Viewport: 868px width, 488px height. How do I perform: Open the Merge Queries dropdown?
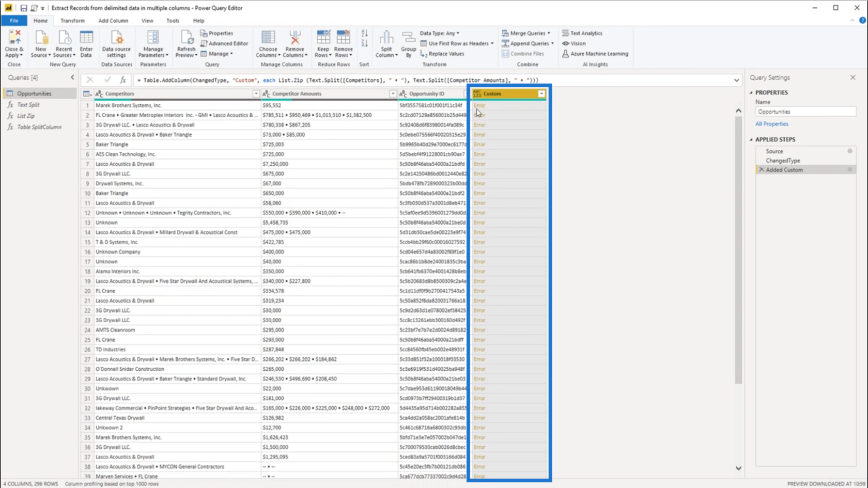click(x=526, y=33)
